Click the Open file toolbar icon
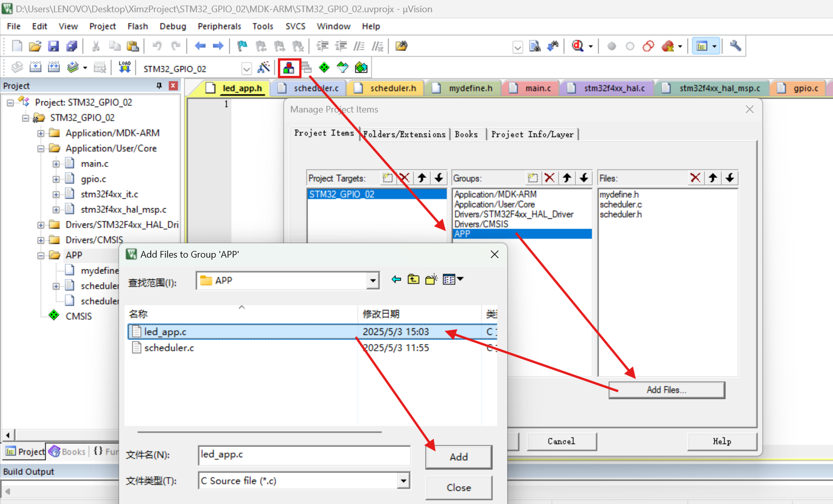 coord(35,46)
